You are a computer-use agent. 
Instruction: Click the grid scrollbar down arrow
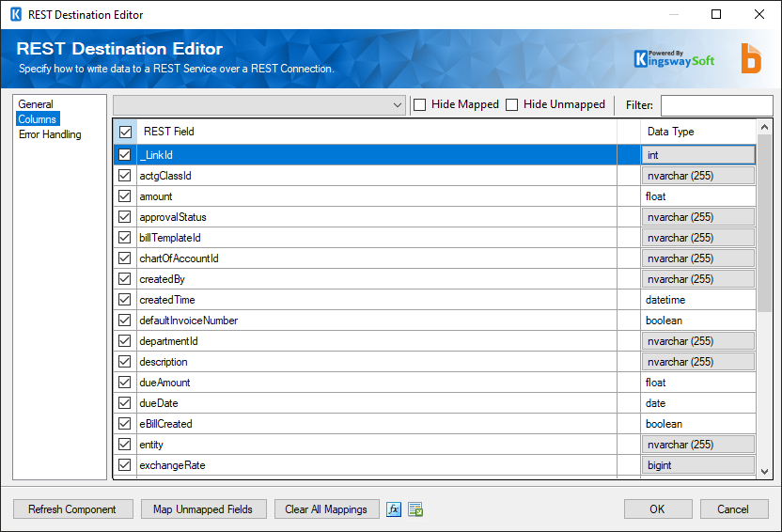764,471
